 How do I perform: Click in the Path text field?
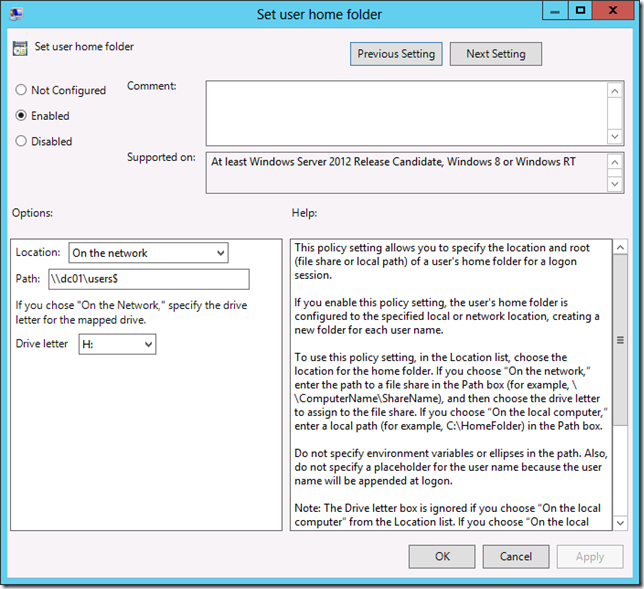[x=159, y=280]
